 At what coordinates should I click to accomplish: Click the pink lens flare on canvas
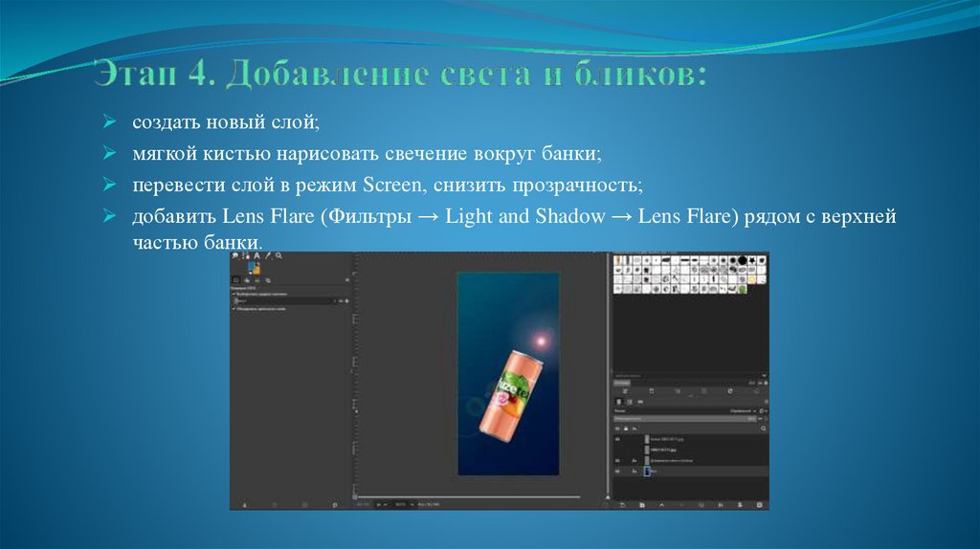pyautogui.click(x=541, y=341)
